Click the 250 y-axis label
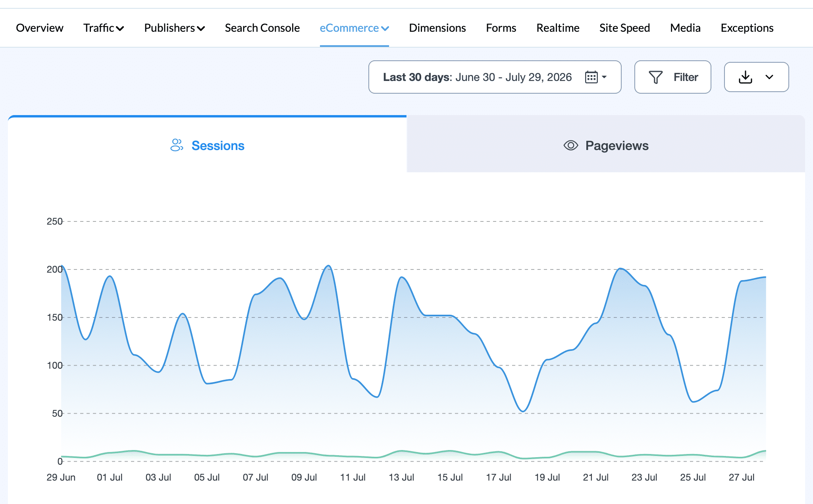This screenshot has width=813, height=504. [54, 221]
